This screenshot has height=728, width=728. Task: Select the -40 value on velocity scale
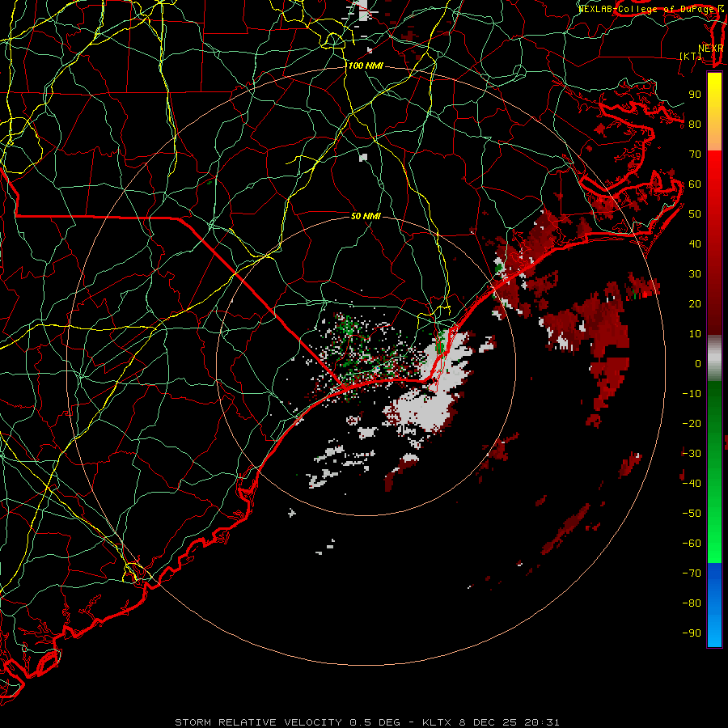[x=692, y=484]
